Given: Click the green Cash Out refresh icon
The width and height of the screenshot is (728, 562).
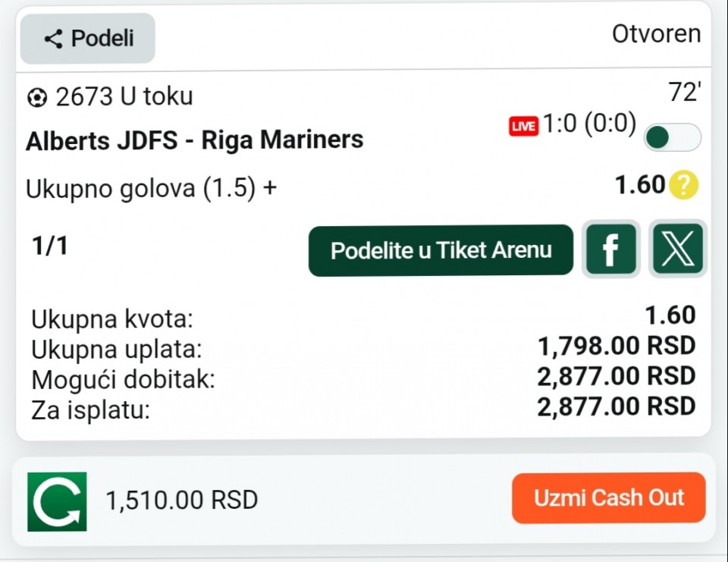Looking at the screenshot, I should [57, 501].
